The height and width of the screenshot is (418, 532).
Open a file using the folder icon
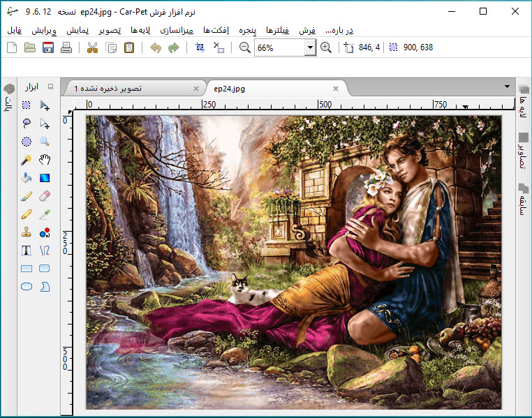pos(30,47)
